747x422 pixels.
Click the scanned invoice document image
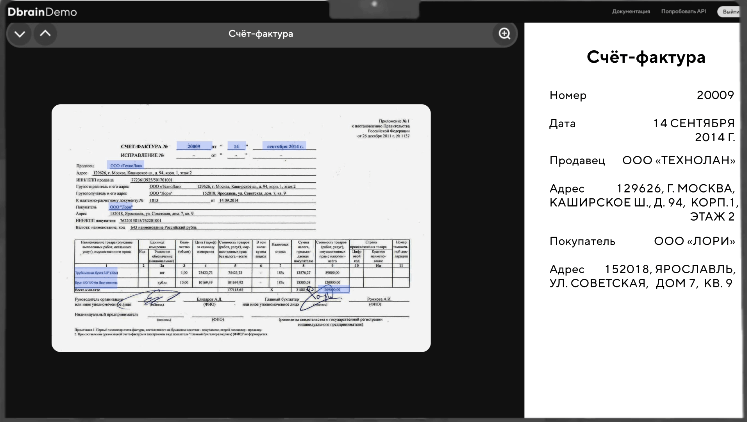pos(241,228)
